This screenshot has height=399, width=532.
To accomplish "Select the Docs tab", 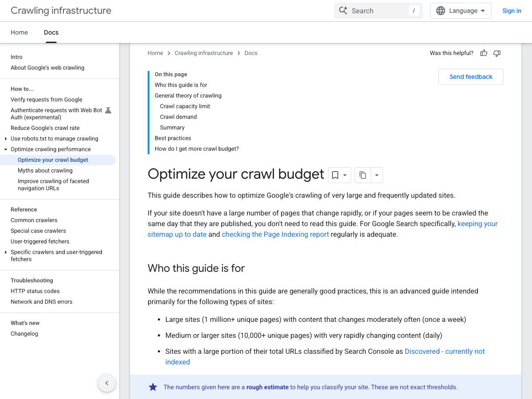I will [x=51, y=32].
